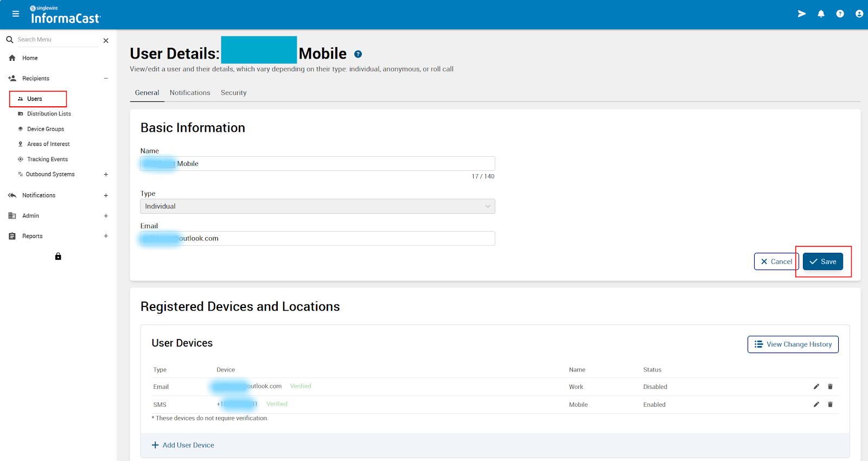The image size is (868, 461).
Task: Collapse the Recipients section minus toggle
Action: tap(106, 79)
